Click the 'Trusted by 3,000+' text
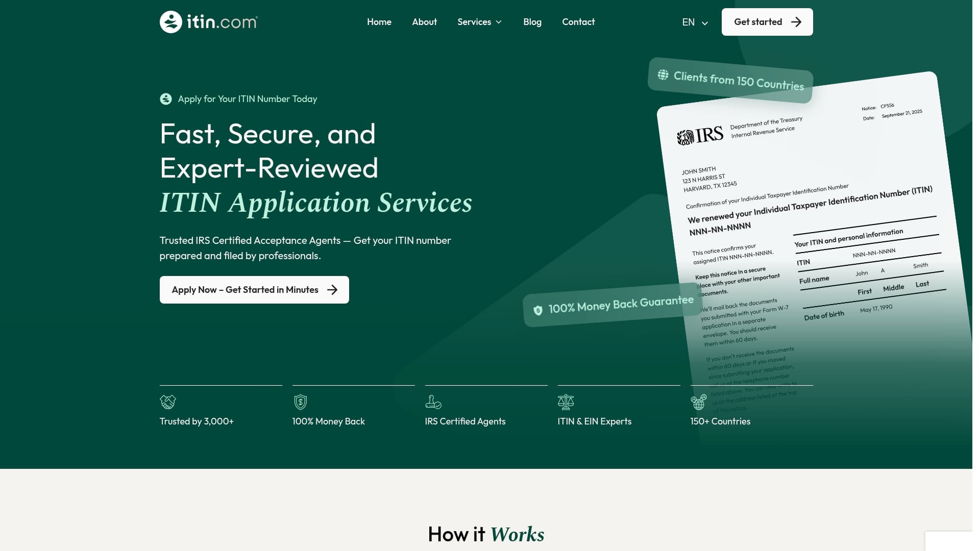 click(x=197, y=421)
